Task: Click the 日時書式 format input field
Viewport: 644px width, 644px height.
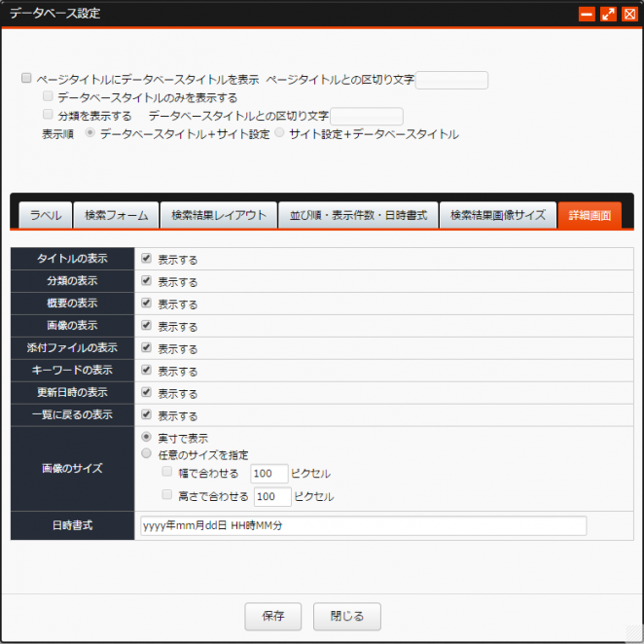Action: click(x=363, y=525)
